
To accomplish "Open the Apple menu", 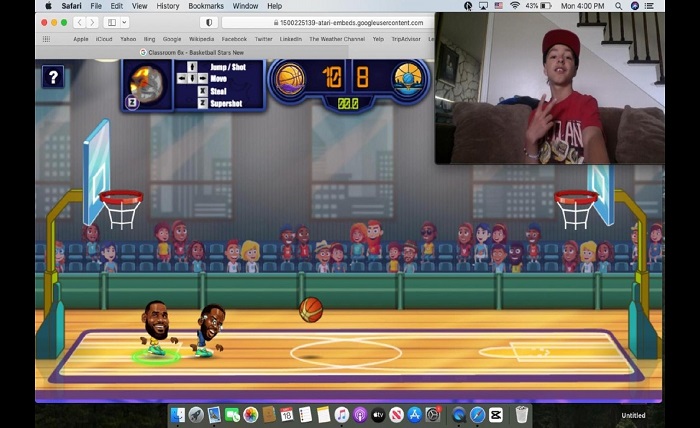I will [x=48, y=6].
